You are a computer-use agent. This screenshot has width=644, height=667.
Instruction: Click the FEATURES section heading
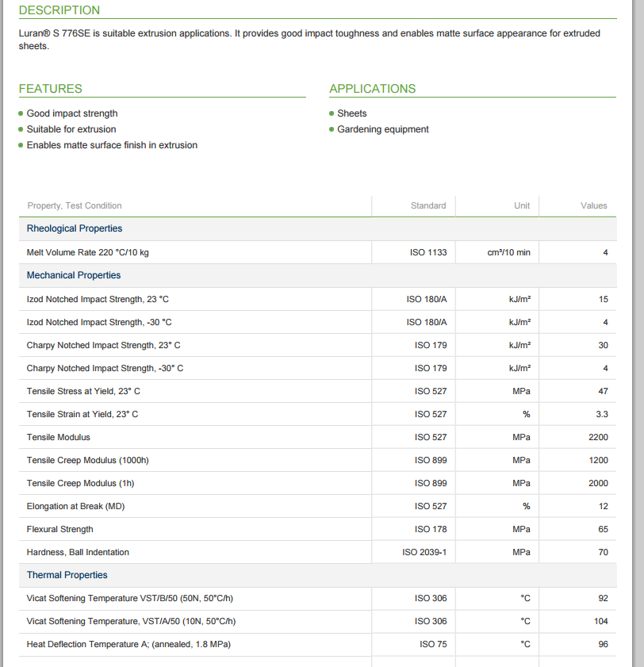(x=50, y=89)
